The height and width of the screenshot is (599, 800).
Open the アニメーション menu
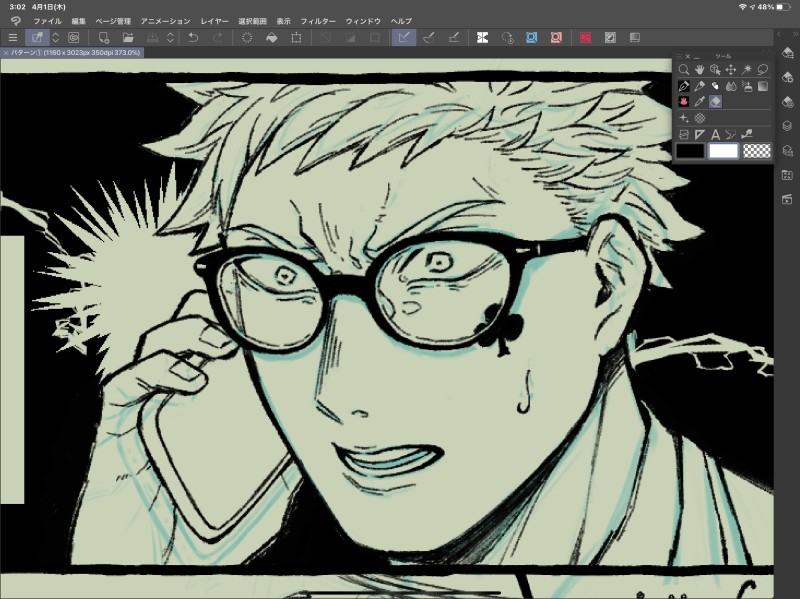[165, 21]
